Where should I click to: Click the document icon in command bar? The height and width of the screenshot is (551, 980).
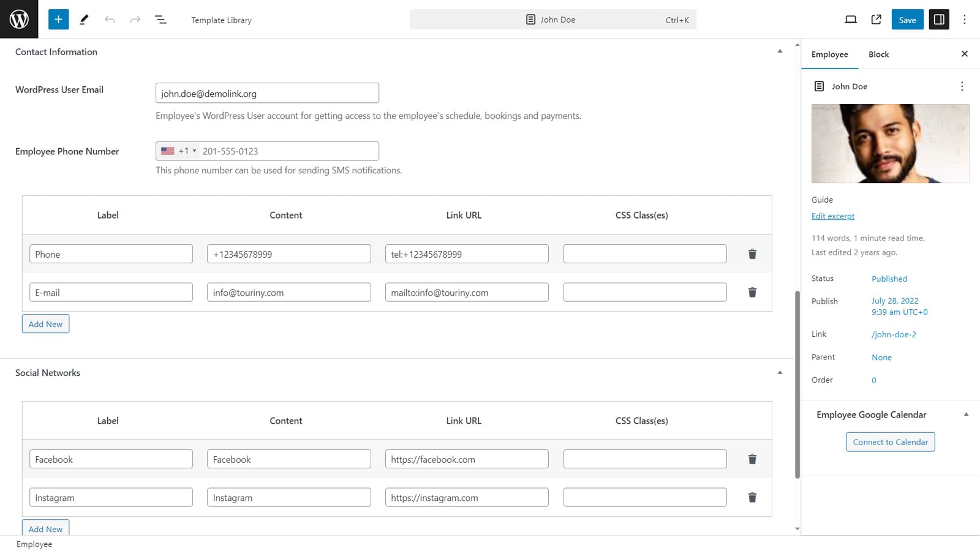531,20
